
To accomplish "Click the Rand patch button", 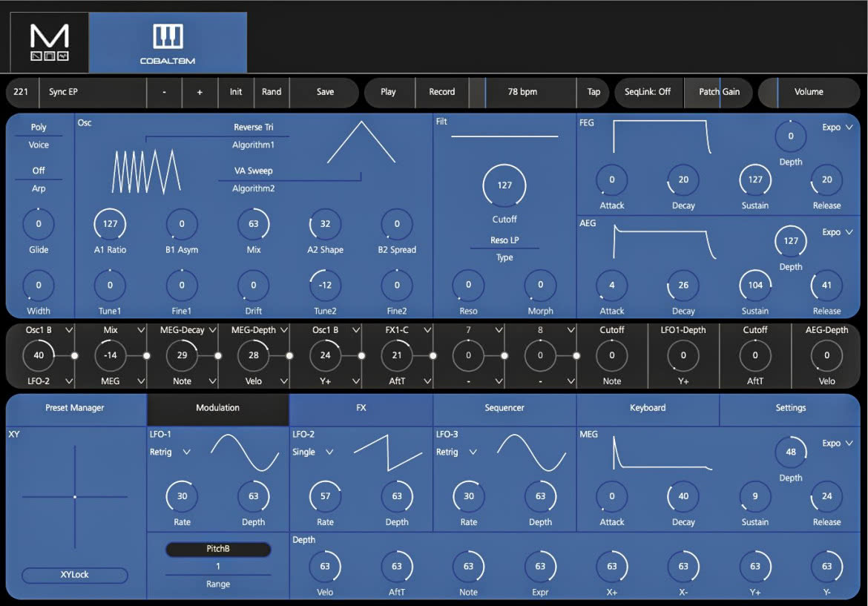I will [x=272, y=92].
